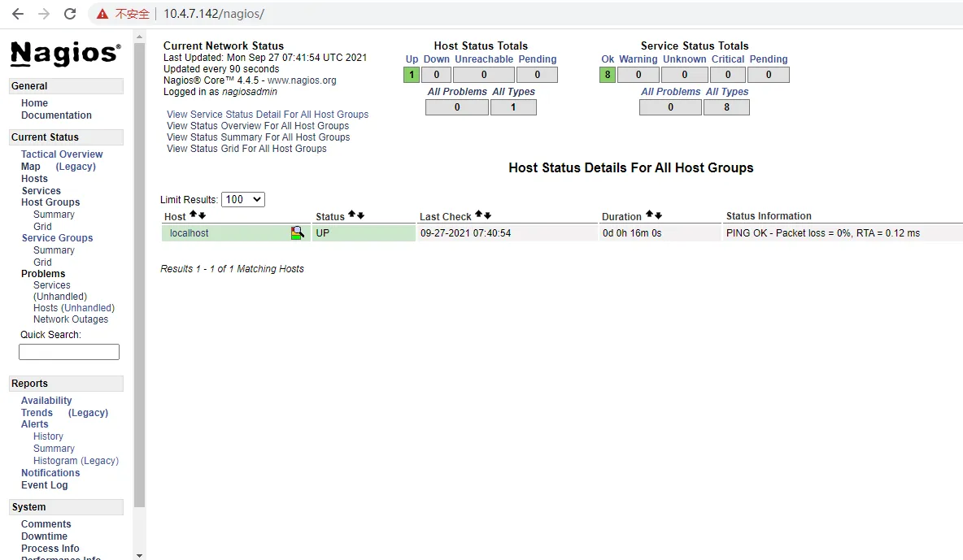963x560 pixels.
Task: Click service All Types count 8
Action: click(x=726, y=107)
